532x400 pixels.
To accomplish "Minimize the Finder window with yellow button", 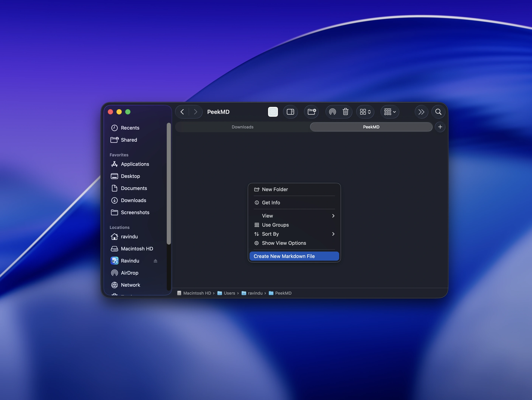I will [x=119, y=112].
